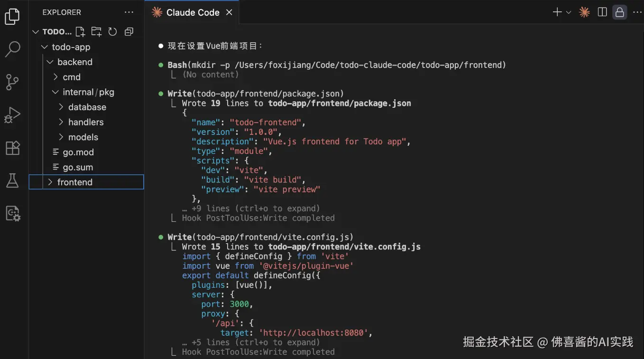This screenshot has height=359, width=644.
Task: Collapse the TODO root folder section
Action: [x=36, y=32]
